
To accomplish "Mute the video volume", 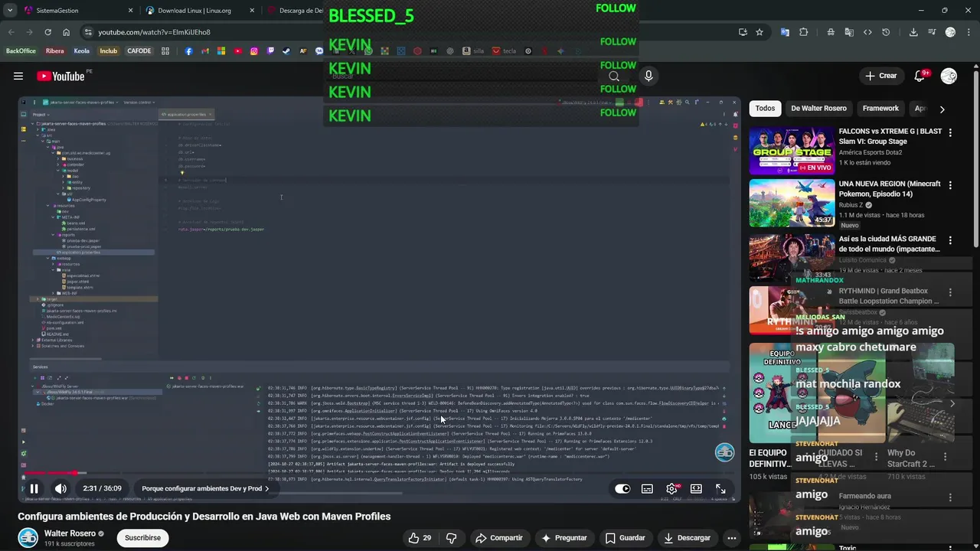I will coord(60,488).
